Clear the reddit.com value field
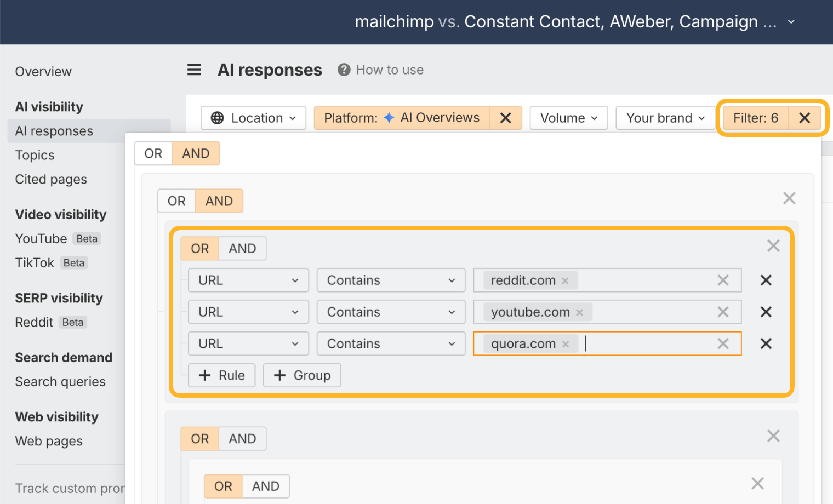833x504 pixels. [x=723, y=280]
